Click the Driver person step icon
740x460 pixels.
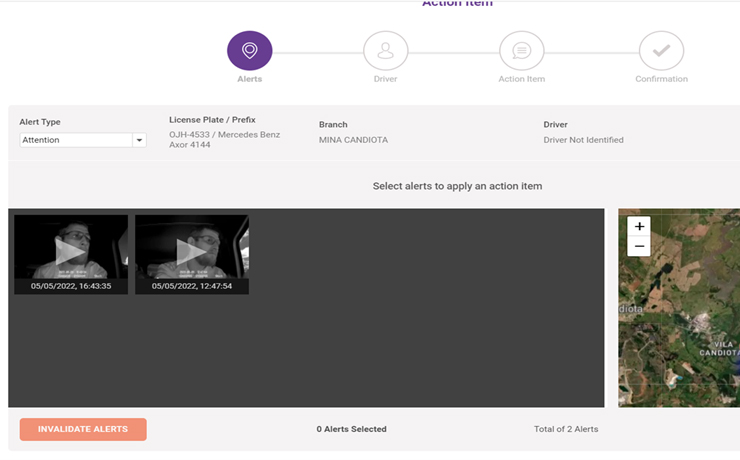(x=385, y=51)
